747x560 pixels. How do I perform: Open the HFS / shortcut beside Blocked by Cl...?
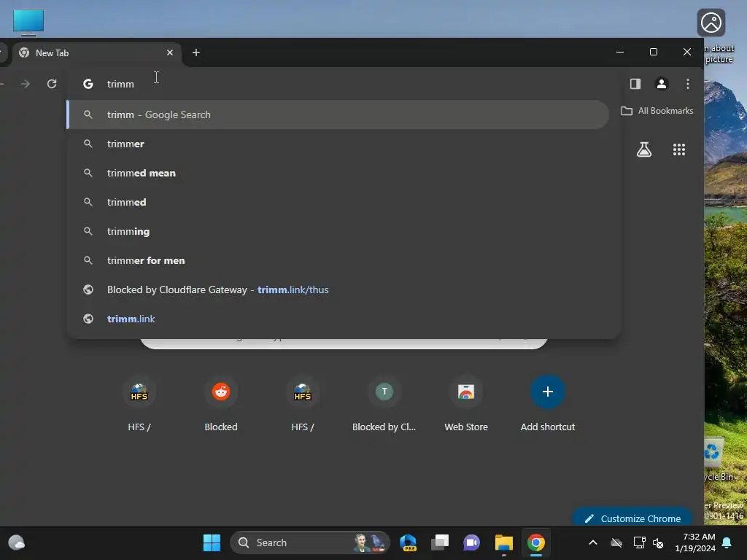point(303,404)
